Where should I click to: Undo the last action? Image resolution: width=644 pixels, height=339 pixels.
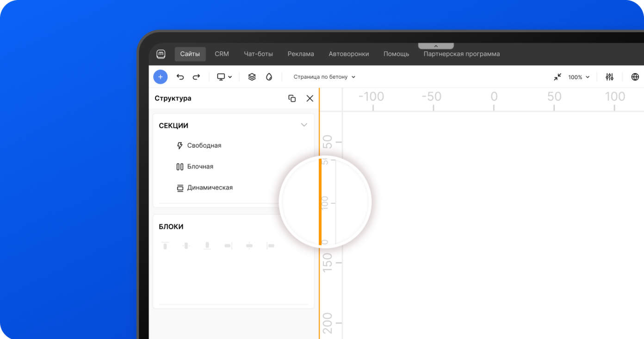point(180,77)
